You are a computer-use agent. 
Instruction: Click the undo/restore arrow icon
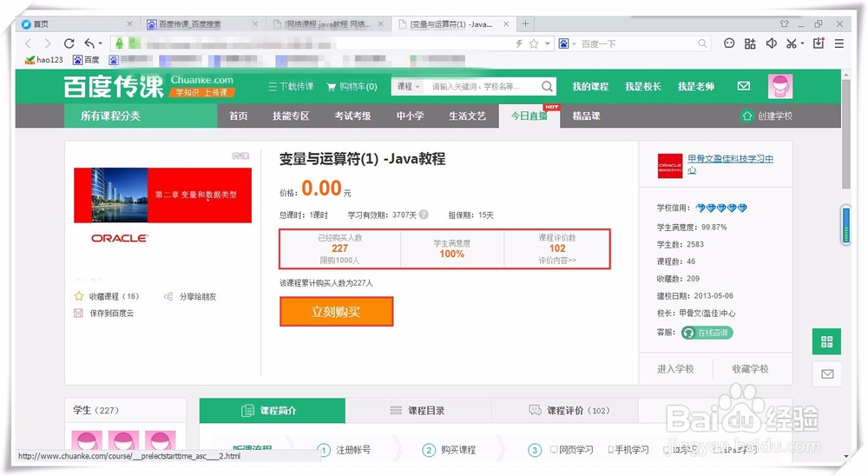89,43
